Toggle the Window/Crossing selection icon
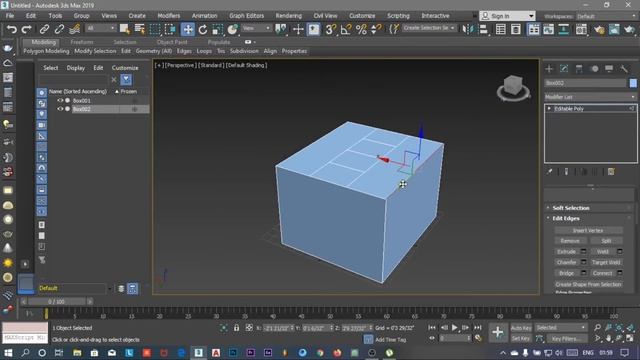The image size is (640, 360). click(170, 29)
